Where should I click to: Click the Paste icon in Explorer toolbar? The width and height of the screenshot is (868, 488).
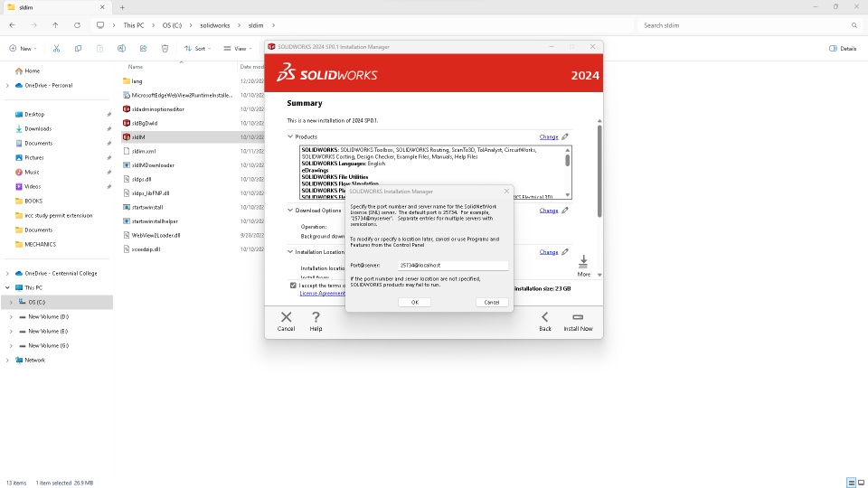tap(99, 49)
